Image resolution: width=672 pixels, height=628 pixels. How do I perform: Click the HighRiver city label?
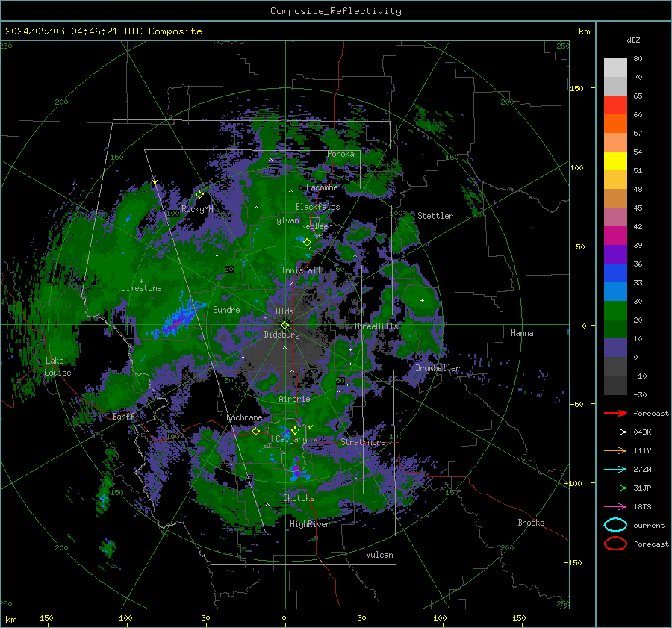coord(310,524)
